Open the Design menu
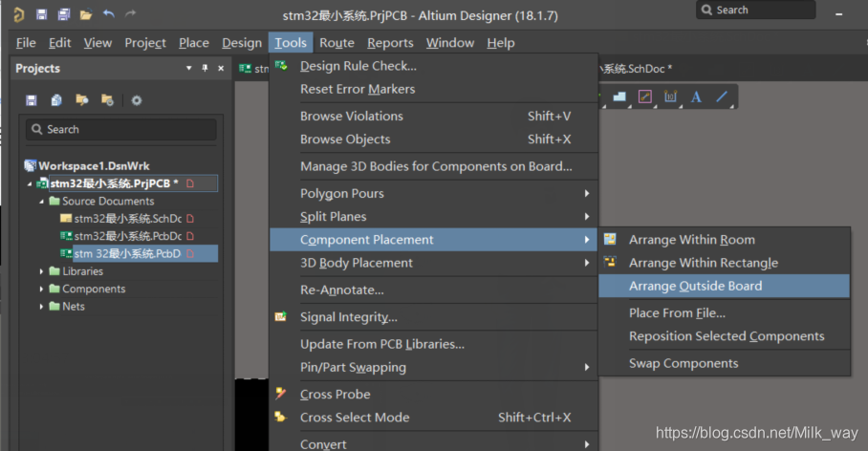 pos(242,43)
